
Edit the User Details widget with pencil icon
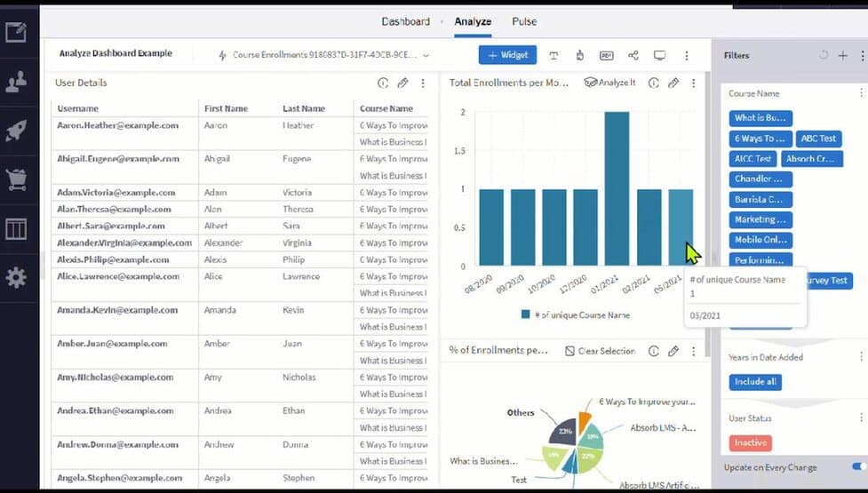pyautogui.click(x=402, y=83)
